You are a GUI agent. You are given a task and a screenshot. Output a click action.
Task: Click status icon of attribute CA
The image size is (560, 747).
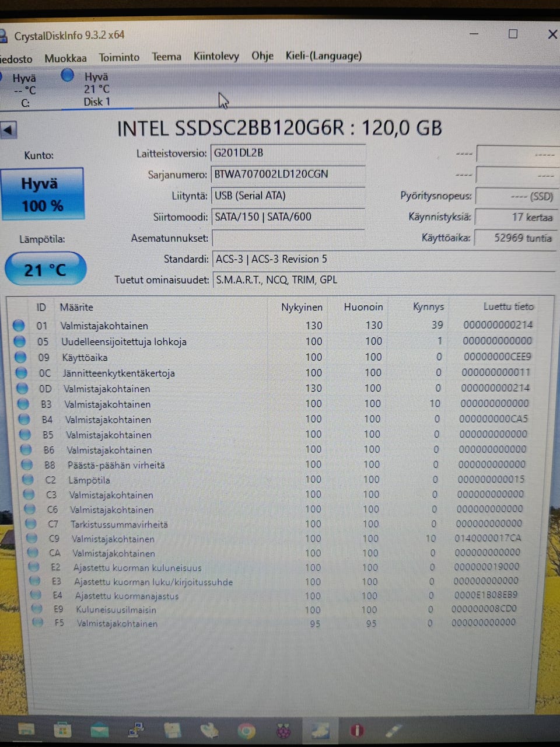point(33,552)
